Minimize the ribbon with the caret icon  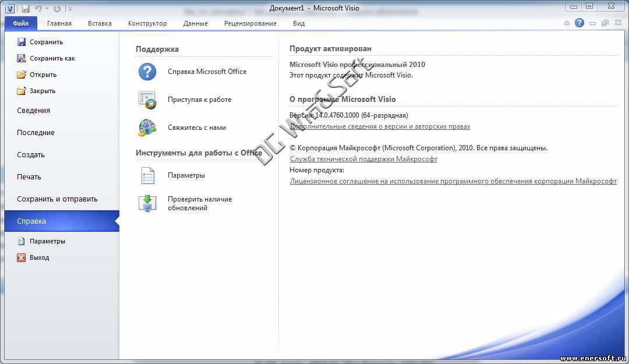(567, 23)
